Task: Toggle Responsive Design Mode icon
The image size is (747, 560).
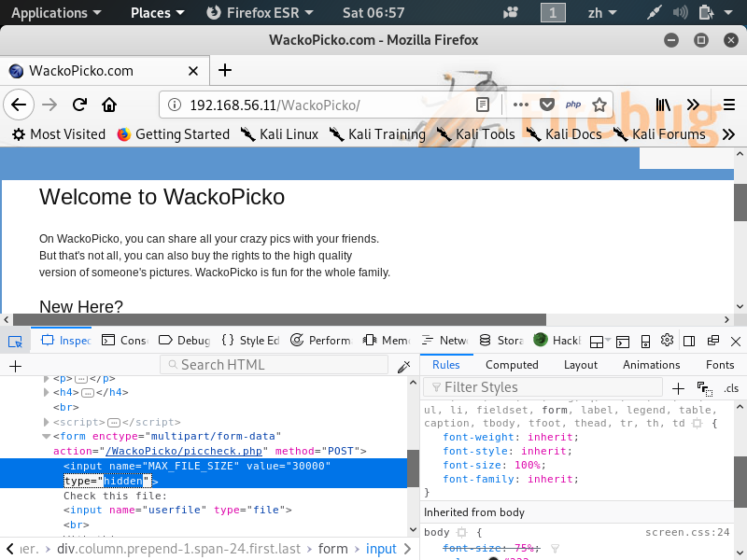Action: tap(645, 341)
